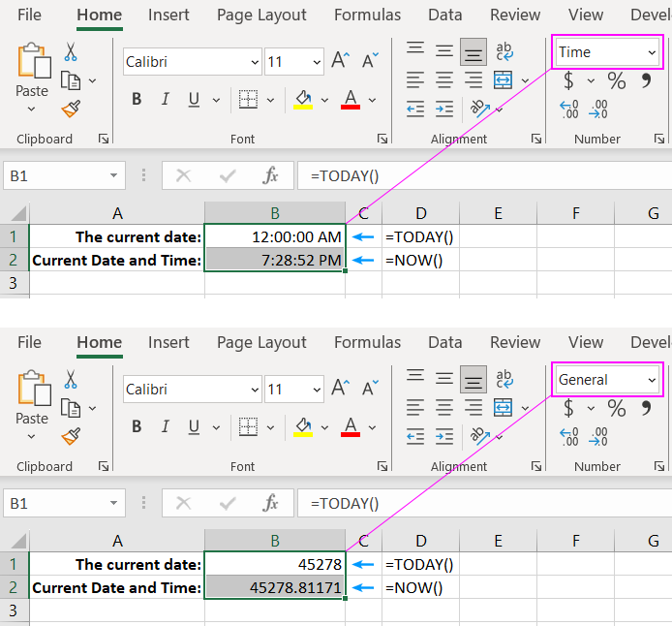Click Wrap Text icon in lower ribbon
The height and width of the screenshot is (626, 672).
pyautogui.click(x=504, y=379)
